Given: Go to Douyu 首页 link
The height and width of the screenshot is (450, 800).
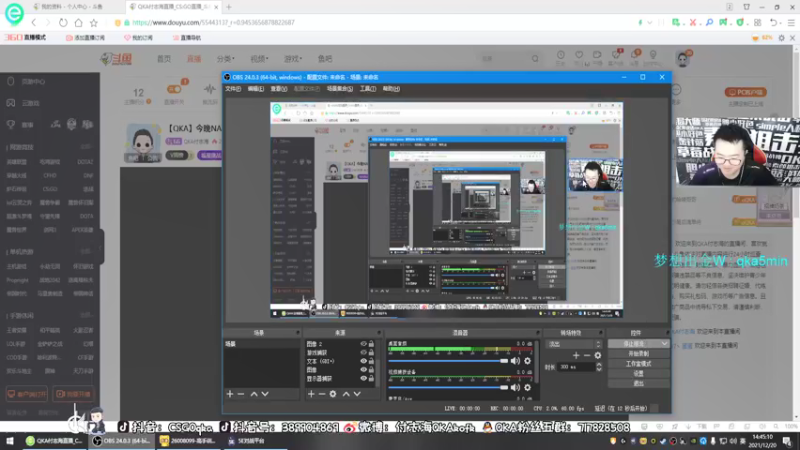Looking at the screenshot, I should (x=164, y=59).
